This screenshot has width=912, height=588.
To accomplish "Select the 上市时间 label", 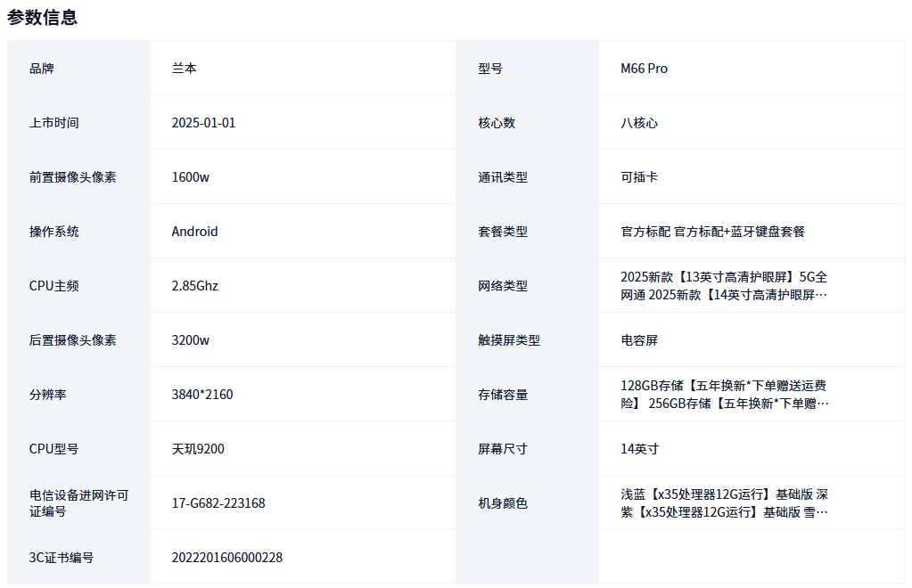I will point(54,123).
